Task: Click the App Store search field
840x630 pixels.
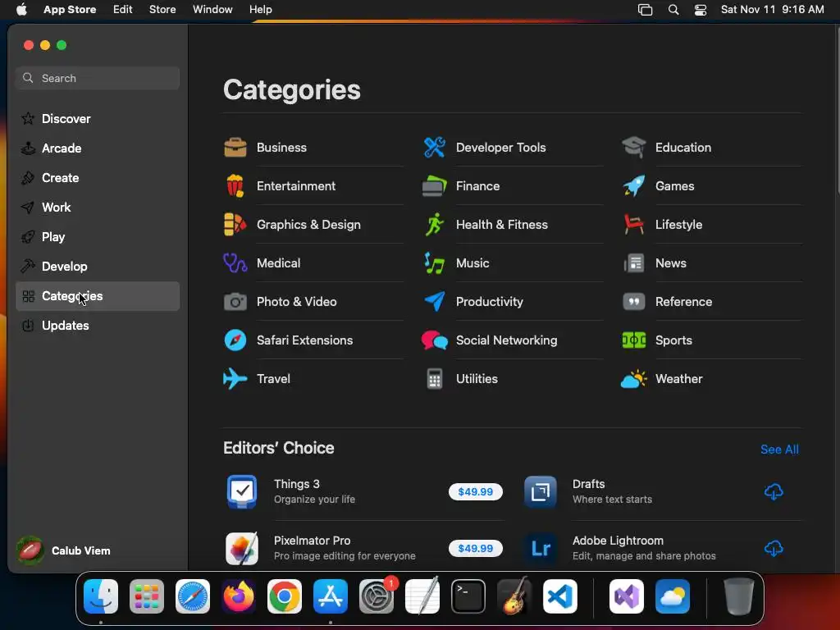Action: pos(98,78)
